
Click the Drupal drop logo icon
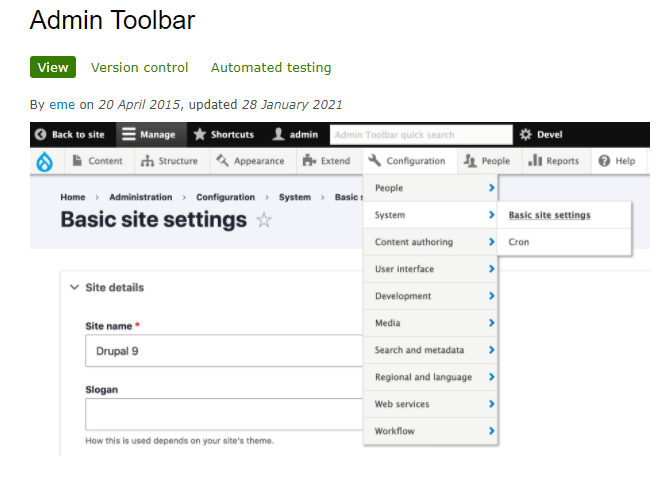(x=44, y=162)
